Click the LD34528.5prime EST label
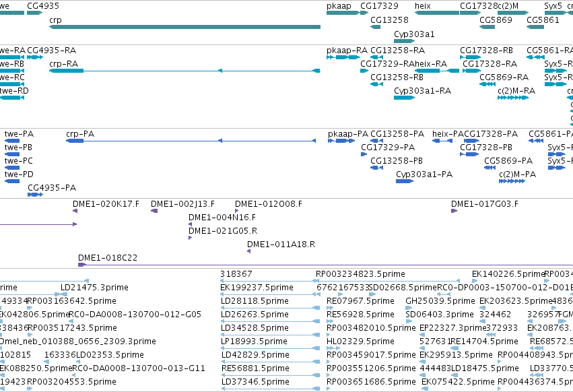This screenshot has height=392, width=573. [255, 328]
